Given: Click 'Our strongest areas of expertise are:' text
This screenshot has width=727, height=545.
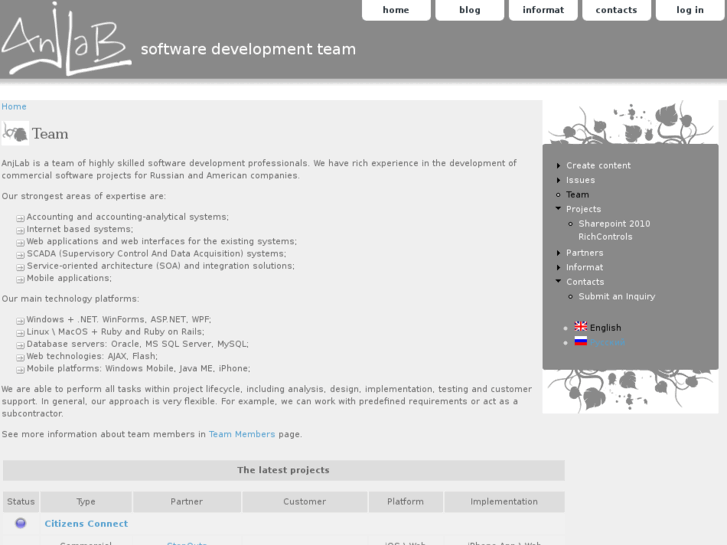Looking at the screenshot, I should [x=83, y=196].
